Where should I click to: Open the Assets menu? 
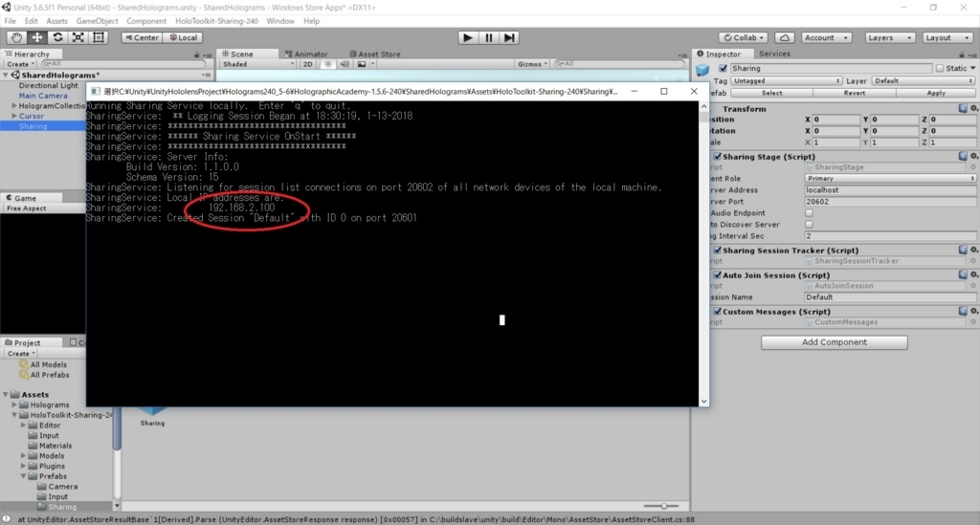click(x=56, y=21)
